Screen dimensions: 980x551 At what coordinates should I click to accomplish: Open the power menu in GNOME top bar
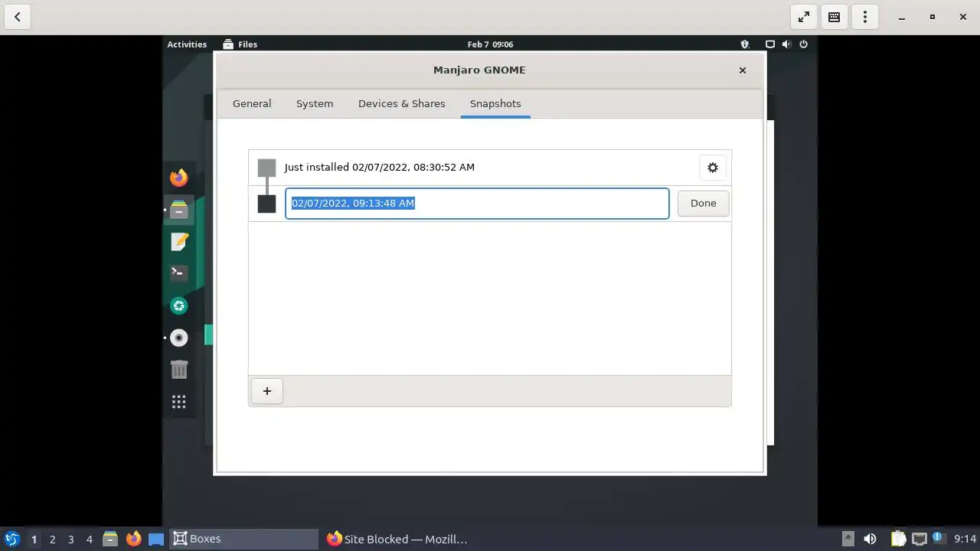803,44
